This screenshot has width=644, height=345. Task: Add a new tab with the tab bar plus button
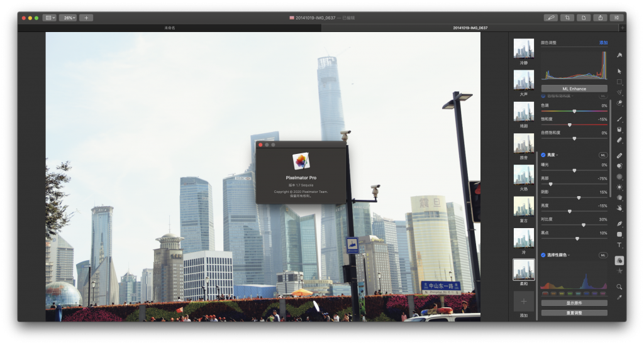click(x=623, y=28)
